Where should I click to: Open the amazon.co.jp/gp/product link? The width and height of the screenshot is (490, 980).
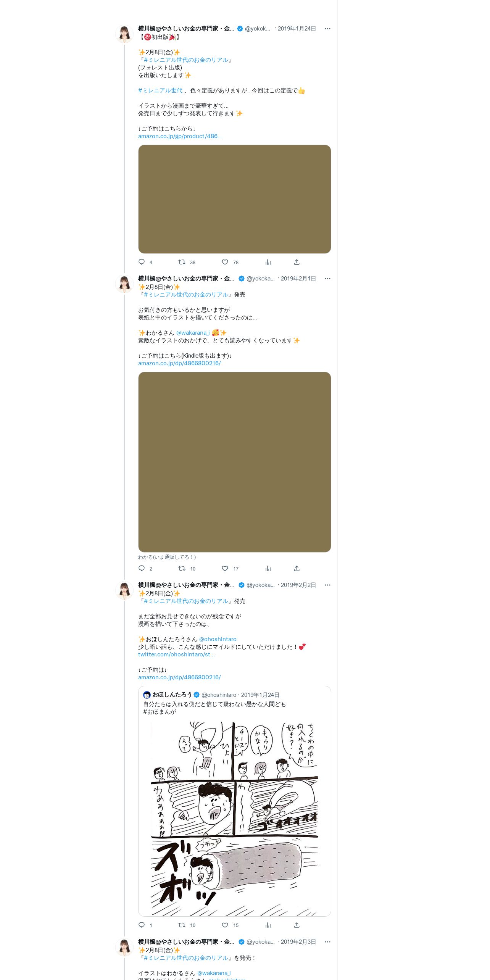(x=180, y=136)
